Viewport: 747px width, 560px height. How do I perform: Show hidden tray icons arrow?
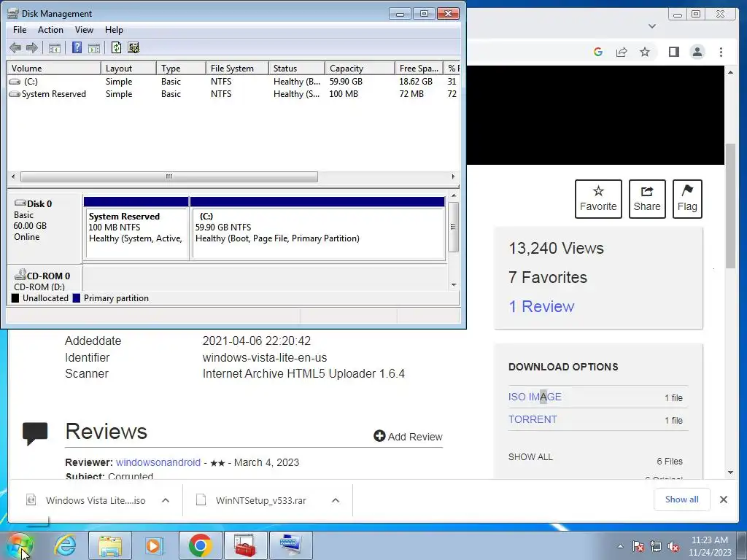click(620, 546)
